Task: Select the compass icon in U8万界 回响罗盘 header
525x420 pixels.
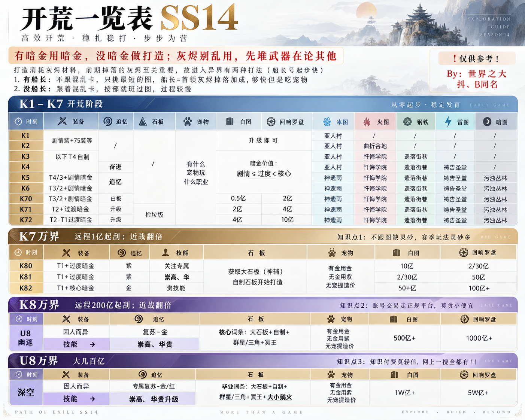Action: point(464,375)
